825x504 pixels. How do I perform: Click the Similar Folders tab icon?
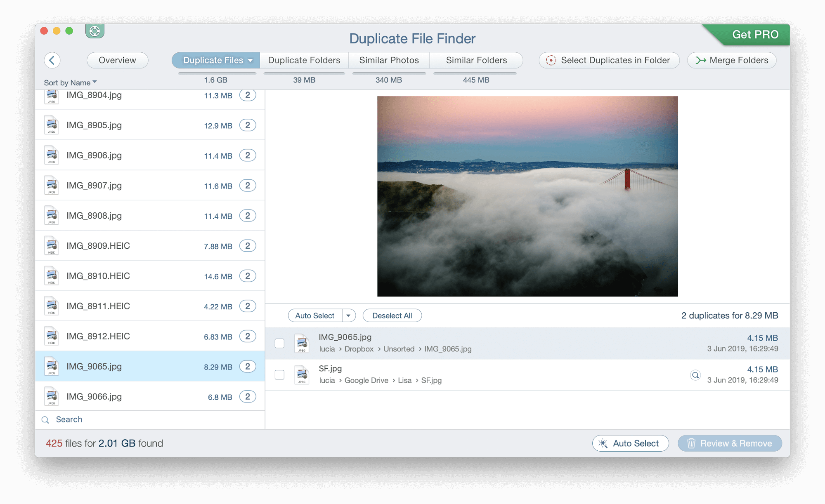coord(476,59)
